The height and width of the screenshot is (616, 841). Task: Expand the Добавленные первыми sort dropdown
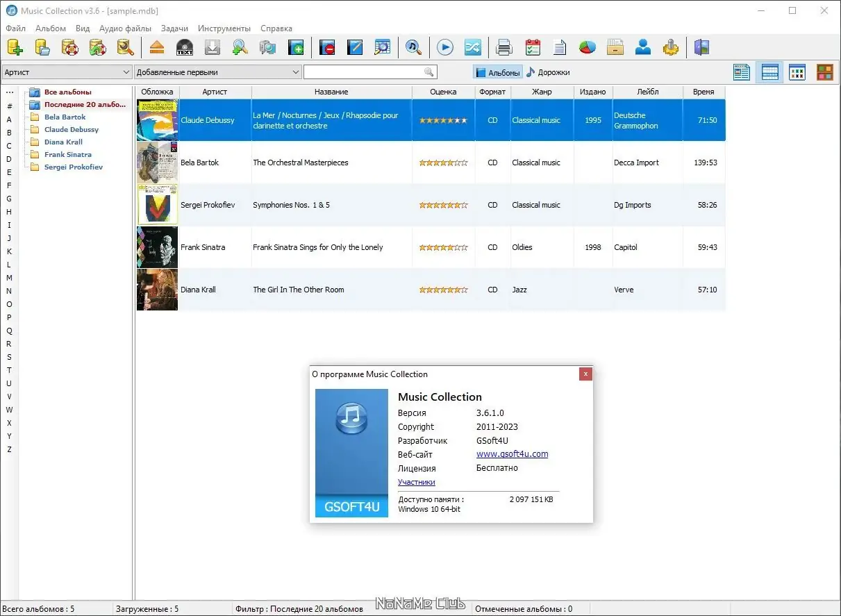click(x=218, y=72)
